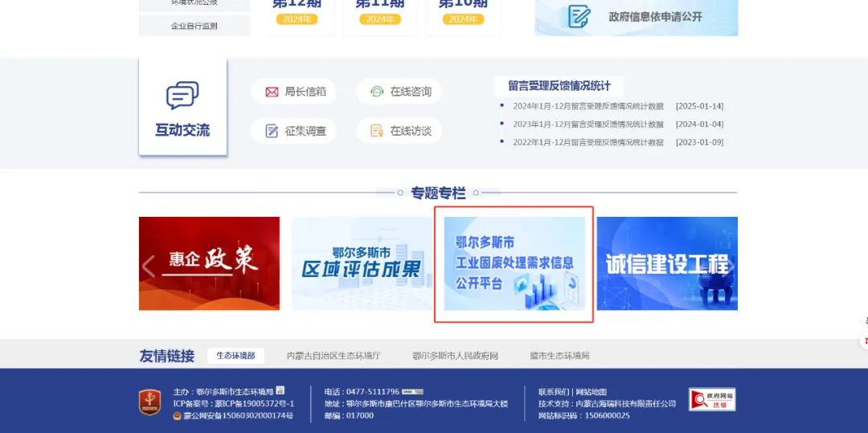
Task: Click the carousel left arrow on 惠企政策 banner
Action: tap(149, 267)
